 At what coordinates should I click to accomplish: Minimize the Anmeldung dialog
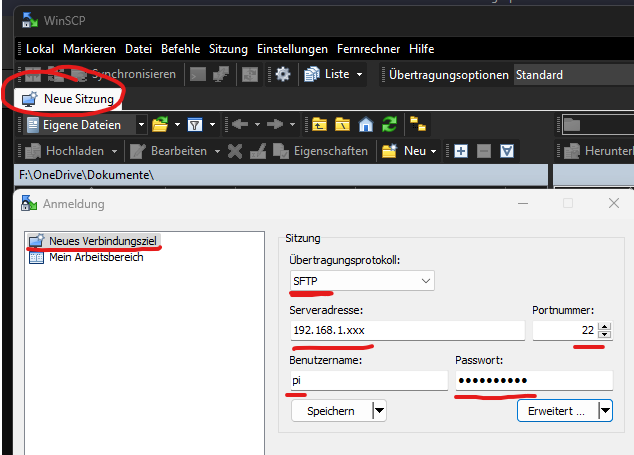(x=523, y=203)
